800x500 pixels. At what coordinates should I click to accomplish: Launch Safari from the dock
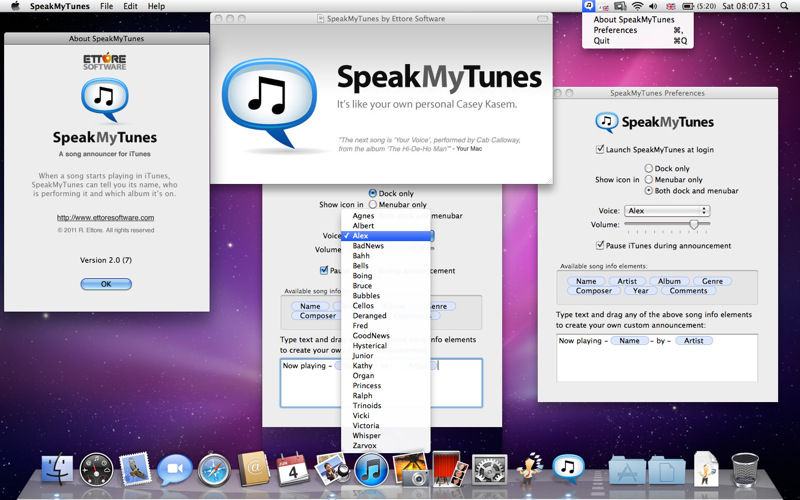click(x=214, y=469)
